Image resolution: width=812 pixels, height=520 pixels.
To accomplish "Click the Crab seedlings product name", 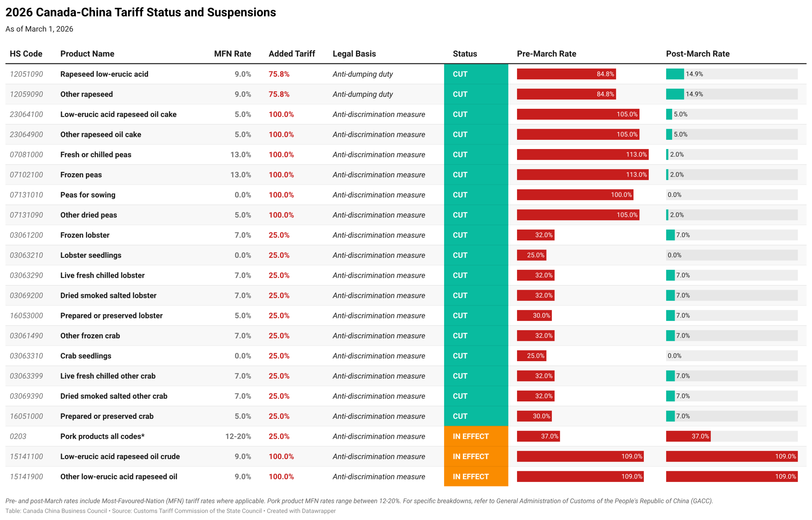I will pyautogui.click(x=86, y=356).
